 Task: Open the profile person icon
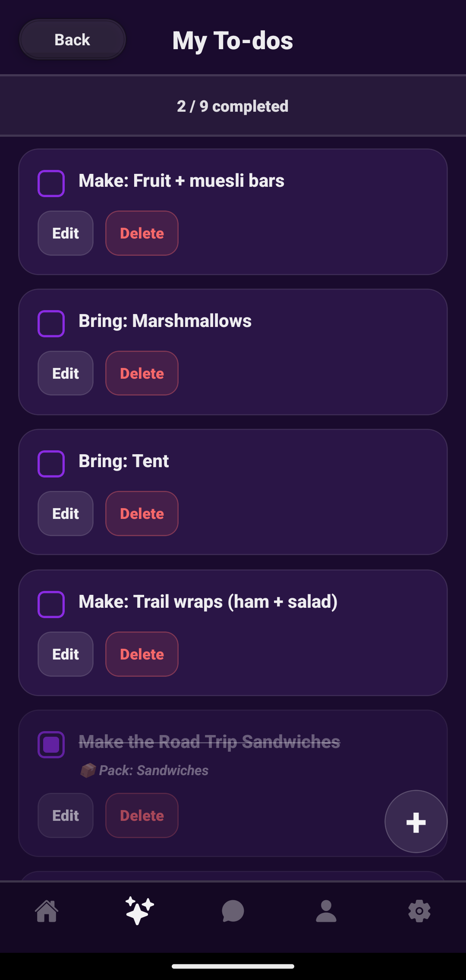(x=326, y=911)
